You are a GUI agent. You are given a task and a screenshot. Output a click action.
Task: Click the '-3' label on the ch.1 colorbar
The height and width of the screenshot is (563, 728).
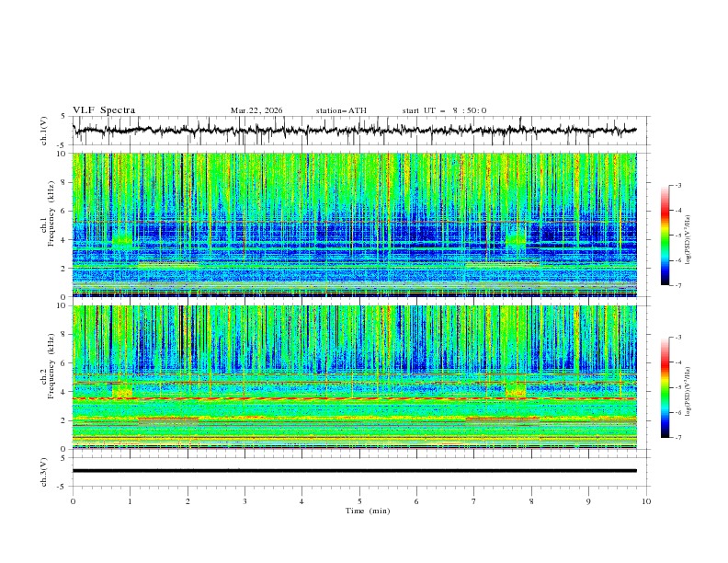tap(677, 185)
